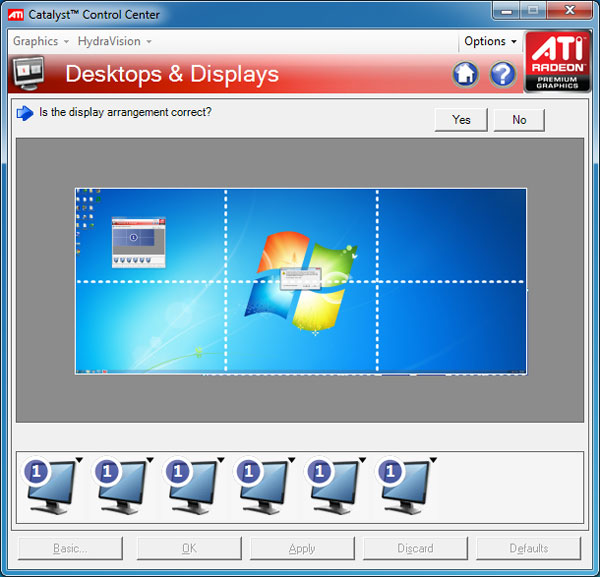Select the fifth display monitor icon
The height and width of the screenshot is (577, 600).
point(333,484)
